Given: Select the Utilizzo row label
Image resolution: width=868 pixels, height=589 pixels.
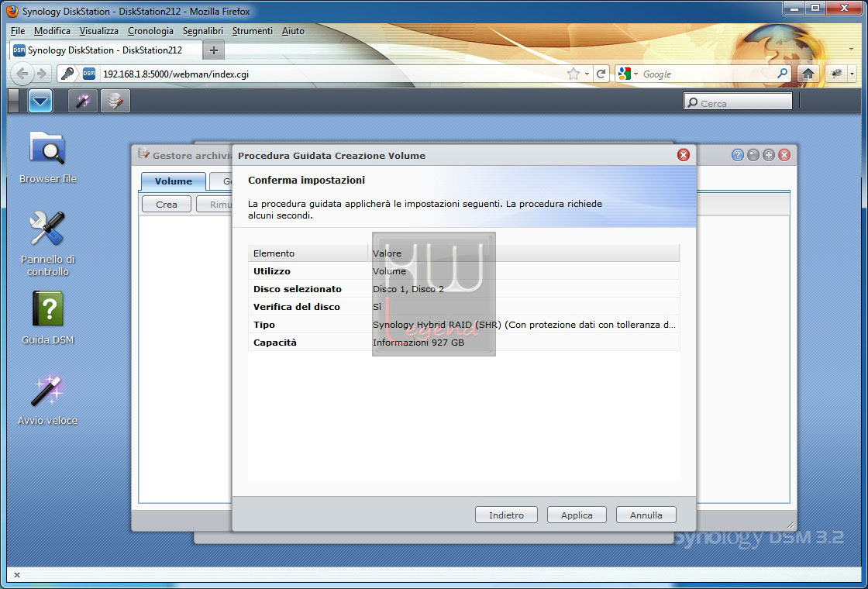Looking at the screenshot, I should coord(272,271).
